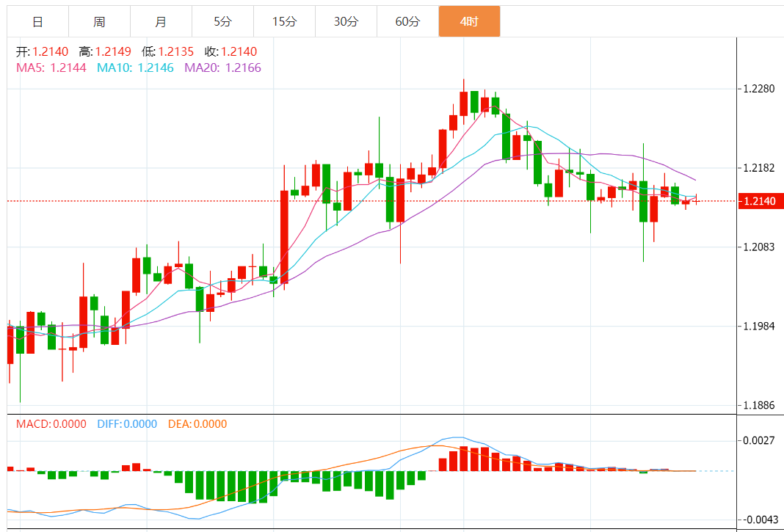Click the MA20 moving average label
784x532 pixels.
tap(222, 68)
